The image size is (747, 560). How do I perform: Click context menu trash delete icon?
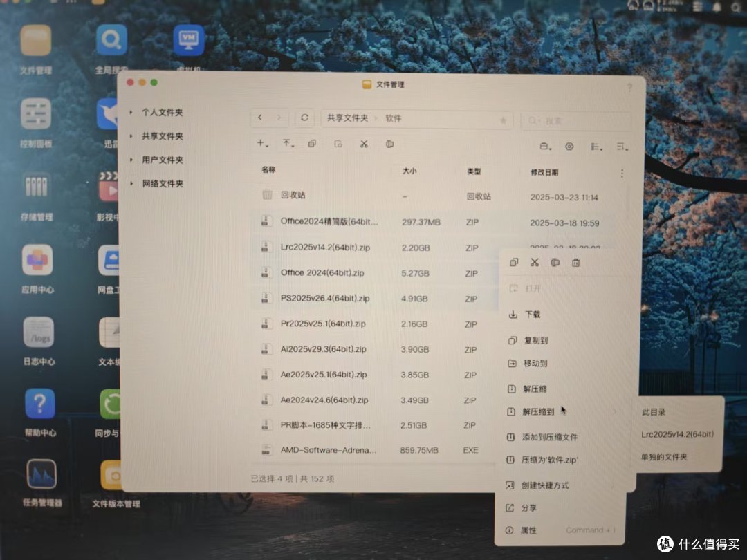tap(575, 263)
